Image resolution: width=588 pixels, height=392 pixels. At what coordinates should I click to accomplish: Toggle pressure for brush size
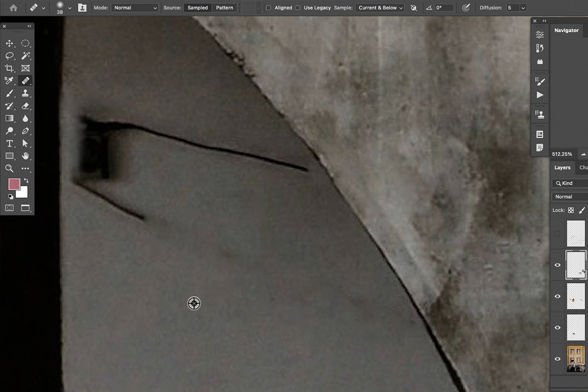tap(466, 8)
